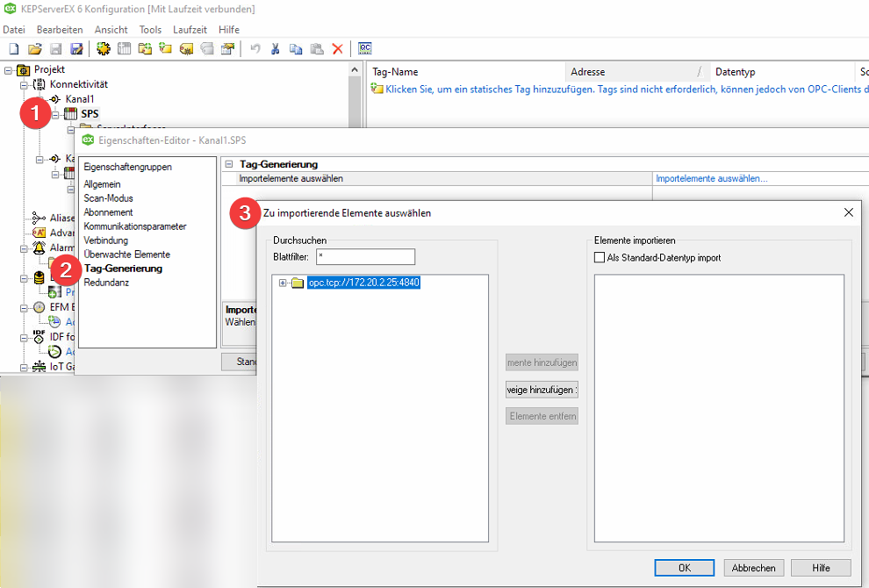Expand the opc.tcp://172.20.2.25:4840 node
This screenshot has height=588, width=869.
(283, 283)
